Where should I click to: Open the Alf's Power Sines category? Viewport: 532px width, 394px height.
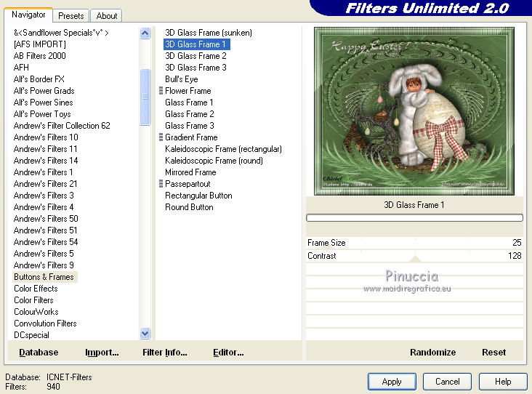coord(43,102)
